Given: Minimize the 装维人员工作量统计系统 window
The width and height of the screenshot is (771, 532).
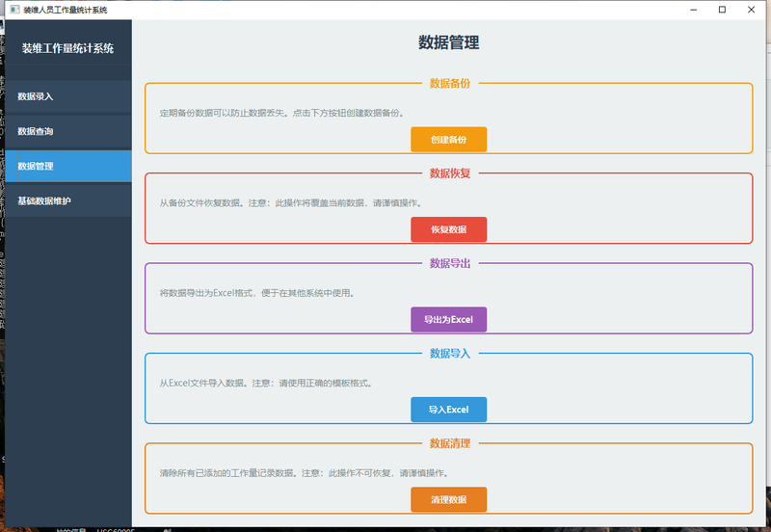Looking at the screenshot, I should click(694, 10).
